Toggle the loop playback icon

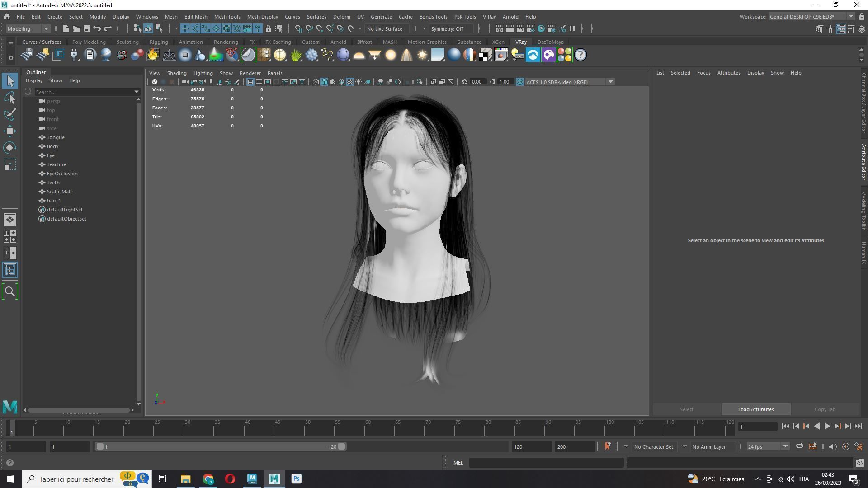click(799, 447)
